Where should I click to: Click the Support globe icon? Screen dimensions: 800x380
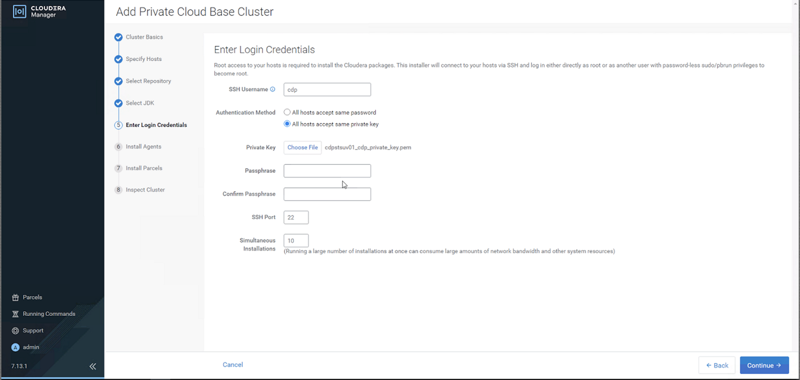click(x=15, y=331)
